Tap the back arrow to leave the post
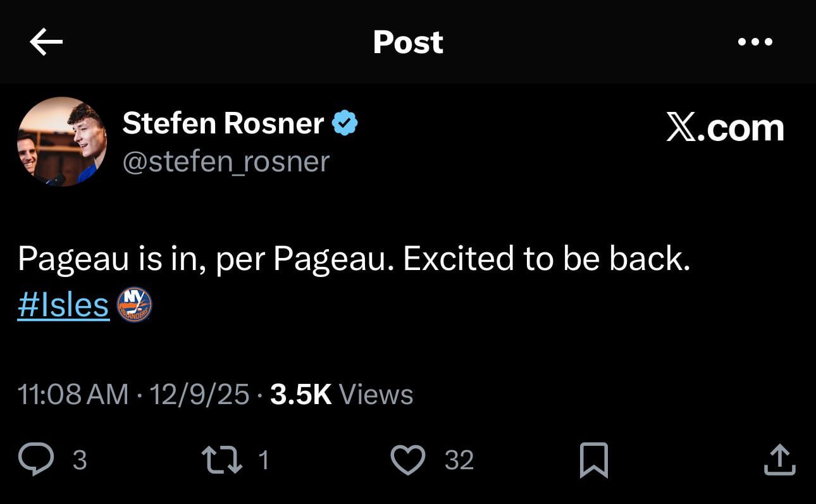 click(x=46, y=41)
